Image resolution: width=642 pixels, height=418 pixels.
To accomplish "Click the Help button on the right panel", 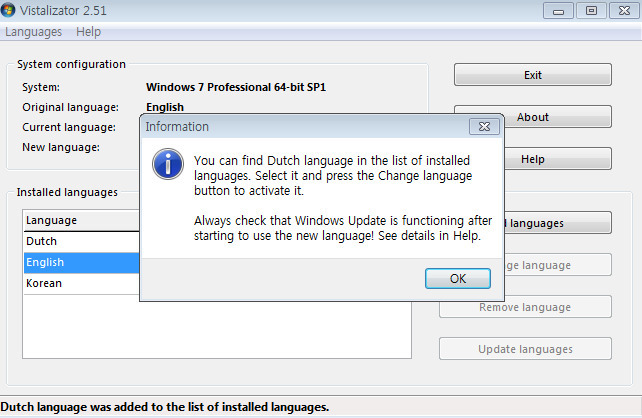I will click(558, 158).
